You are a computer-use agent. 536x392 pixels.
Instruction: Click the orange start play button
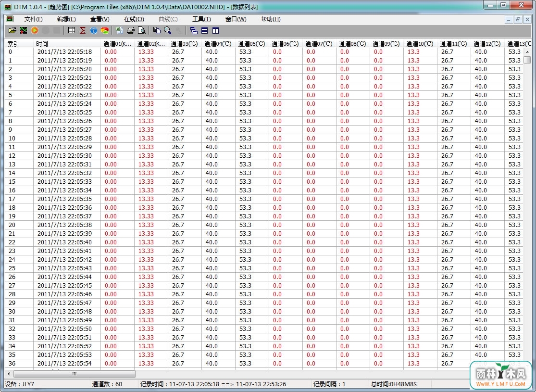35,30
